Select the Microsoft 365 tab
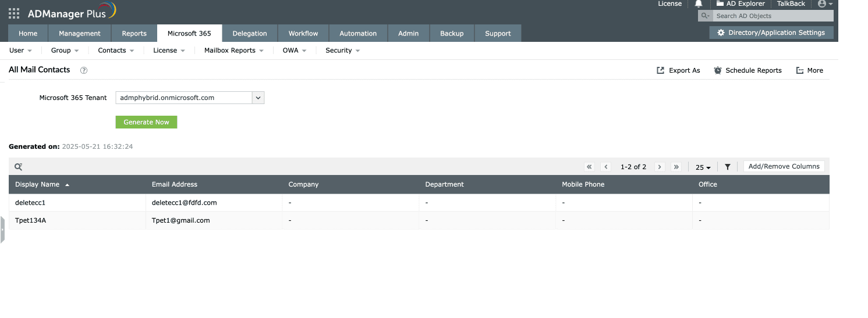 pyautogui.click(x=189, y=33)
